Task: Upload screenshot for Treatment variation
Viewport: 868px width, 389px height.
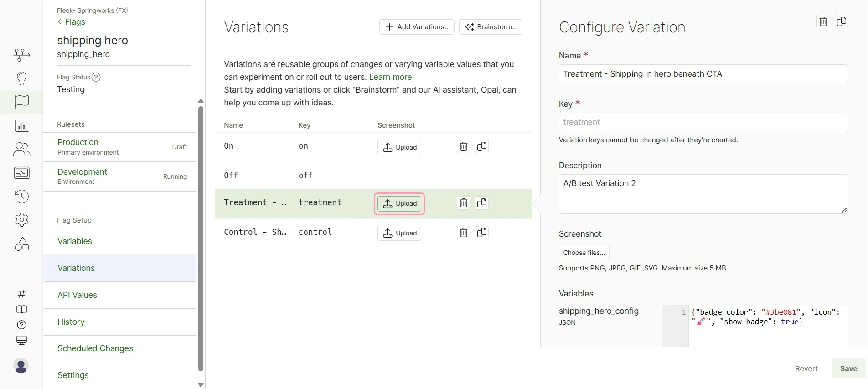Action: 399,204
